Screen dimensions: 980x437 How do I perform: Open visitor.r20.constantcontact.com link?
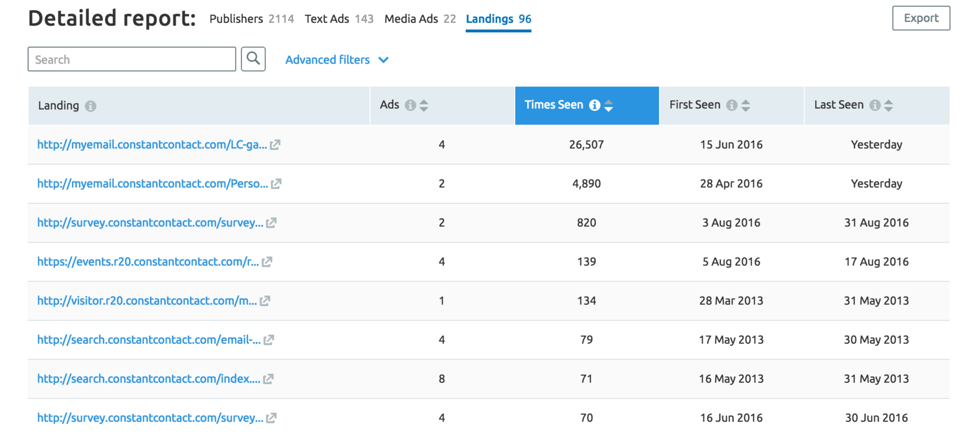147,301
